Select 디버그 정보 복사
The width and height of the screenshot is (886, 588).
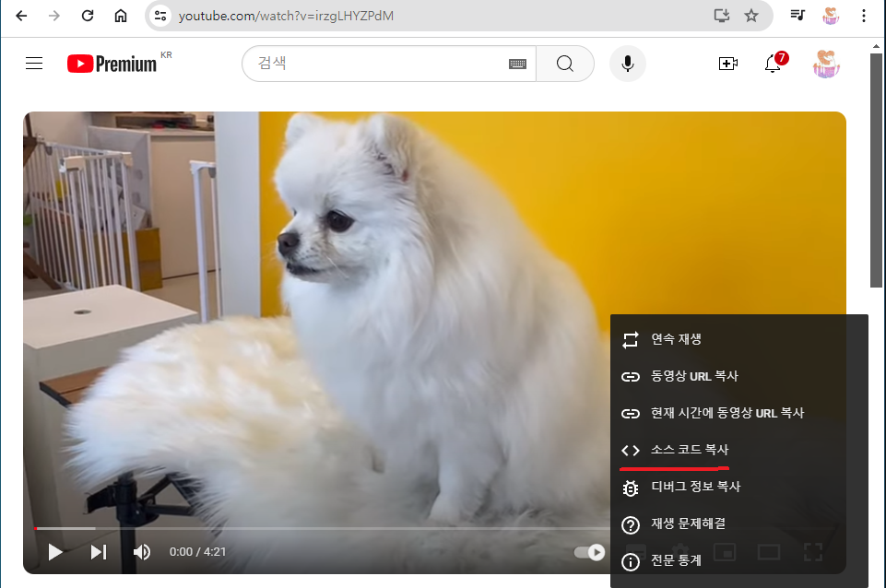[x=739, y=487]
